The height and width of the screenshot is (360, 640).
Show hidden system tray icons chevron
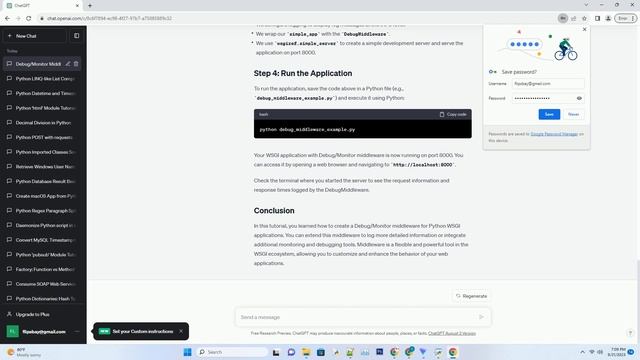(x=582, y=352)
